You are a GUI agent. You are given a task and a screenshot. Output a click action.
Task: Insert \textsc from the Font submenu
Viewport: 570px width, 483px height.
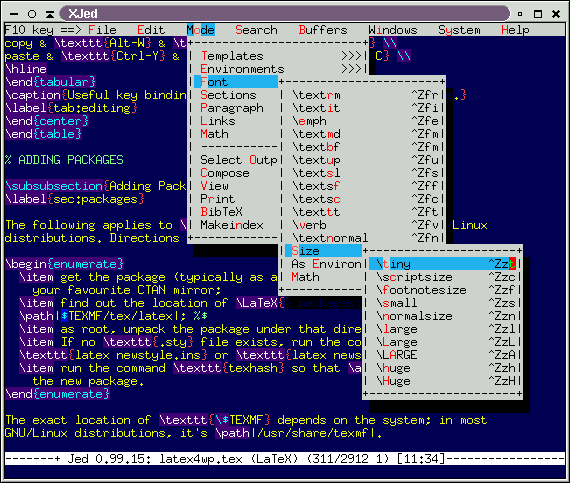(x=363, y=199)
